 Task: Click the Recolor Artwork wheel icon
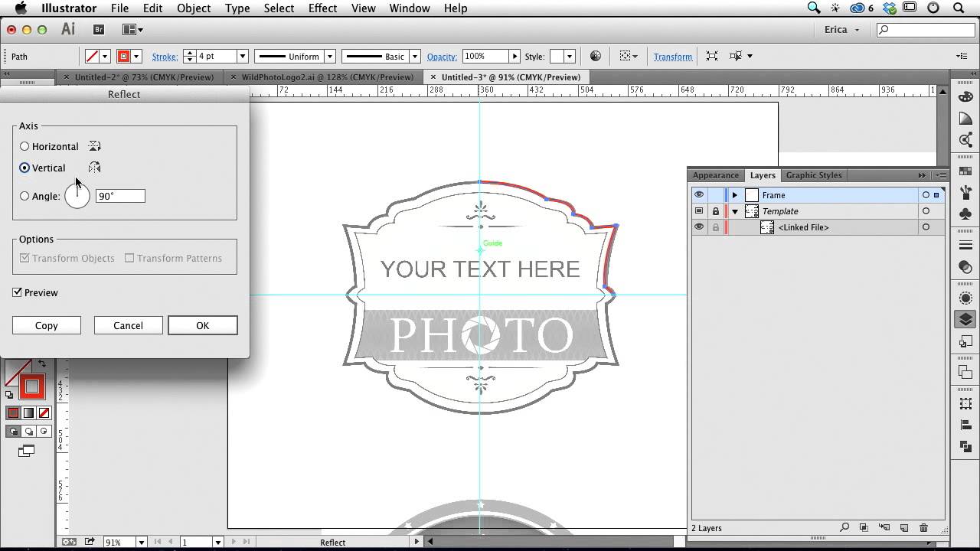click(596, 57)
